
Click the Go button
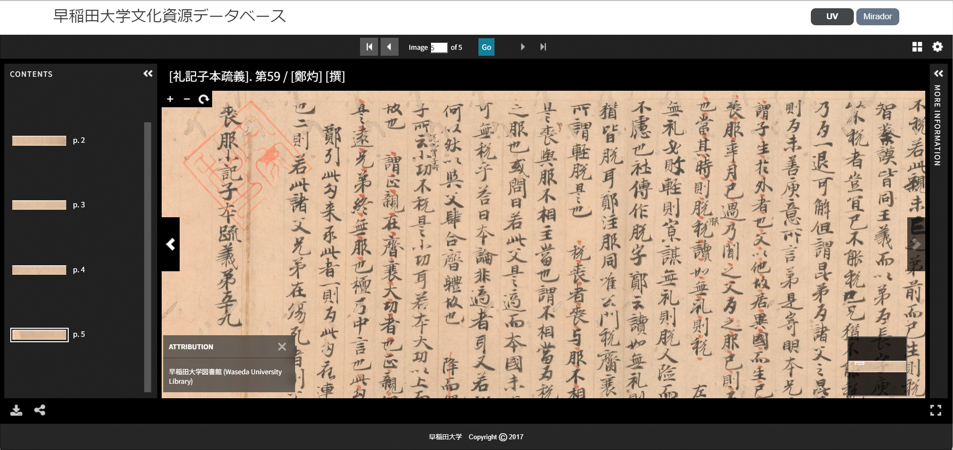coord(486,47)
